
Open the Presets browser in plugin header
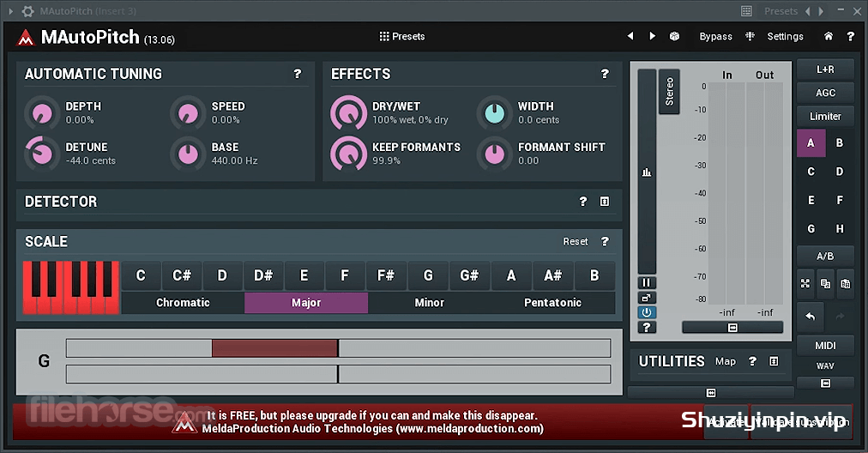[402, 37]
